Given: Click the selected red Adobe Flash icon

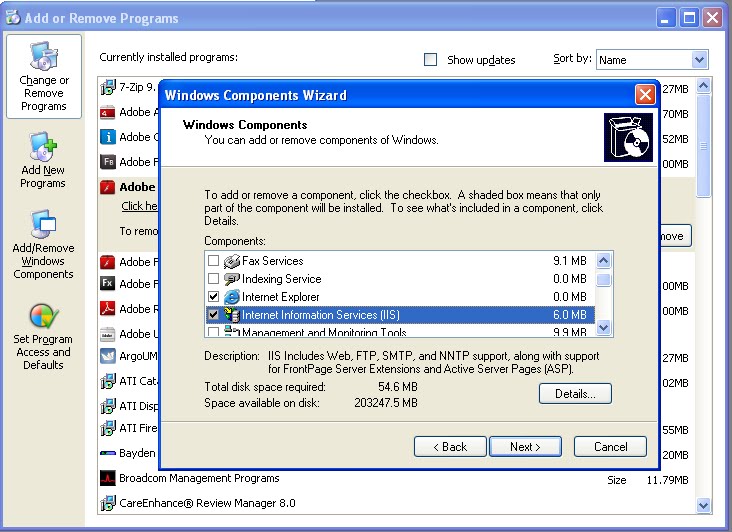Looking at the screenshot, I should [108, 187].
